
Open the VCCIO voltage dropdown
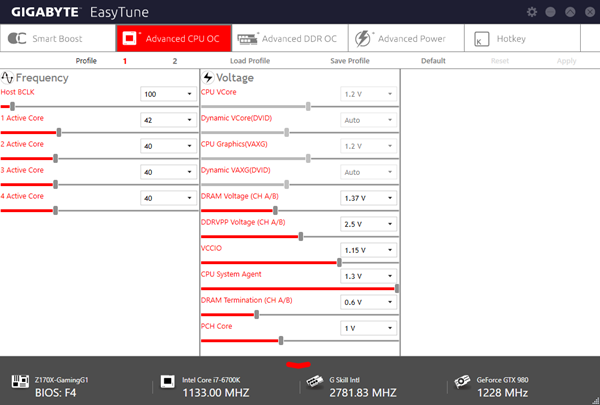tap(368, 250)
